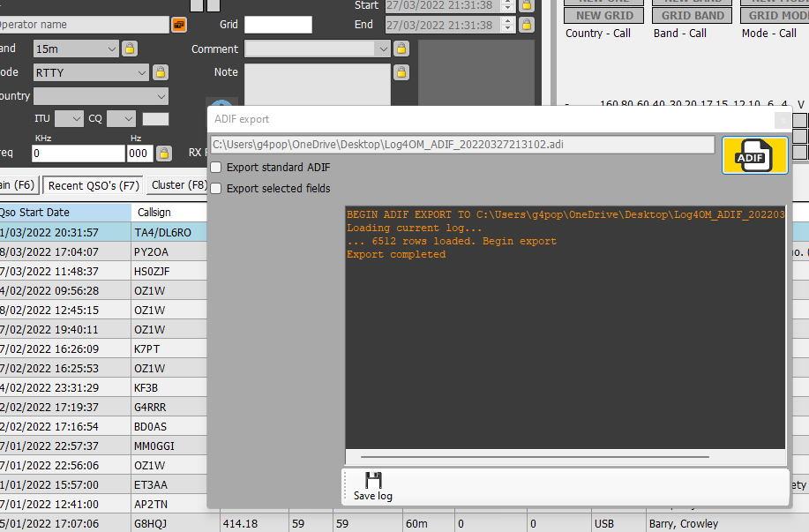
Task: Click the Save log floppy icon
Action: (x=373, y=480)
